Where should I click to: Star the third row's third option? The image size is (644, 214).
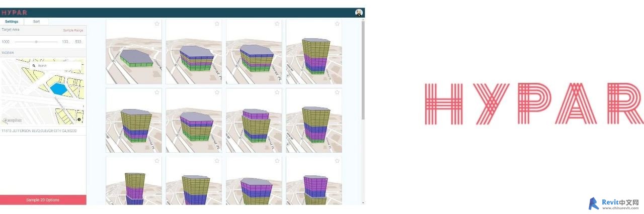click(277, 161)
